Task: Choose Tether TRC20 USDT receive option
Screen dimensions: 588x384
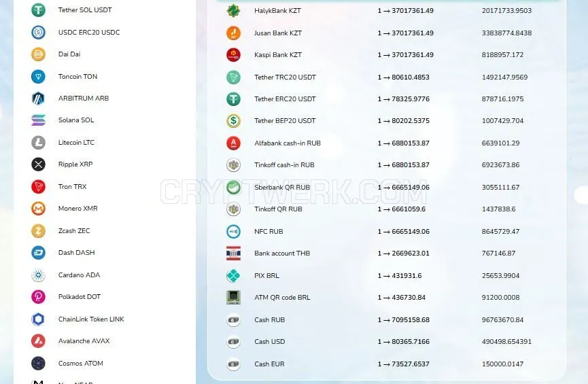Action: (285, 77)
